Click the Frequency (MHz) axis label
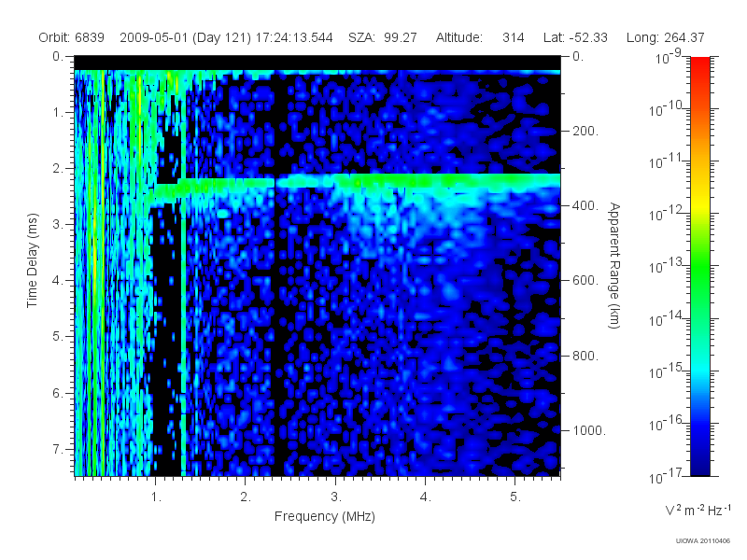 324,516
